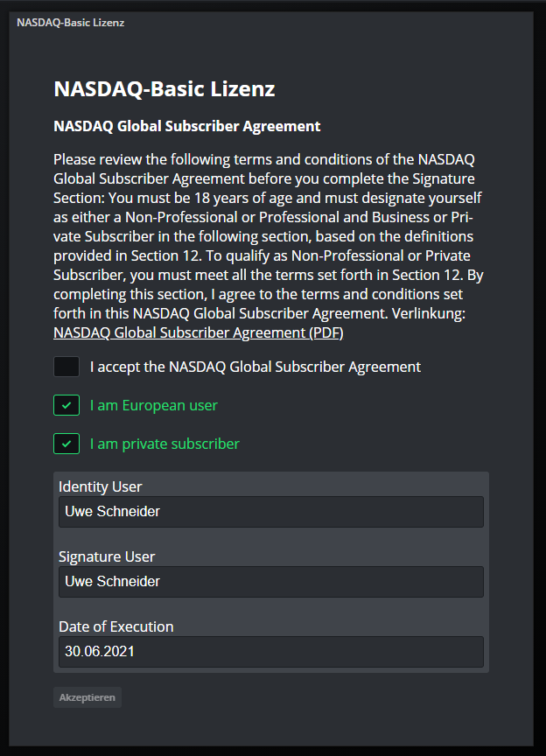Uncheck the 'I am private subscriber' checkbox
Viewport: 546px width, 756px height.
coord(66,444)
